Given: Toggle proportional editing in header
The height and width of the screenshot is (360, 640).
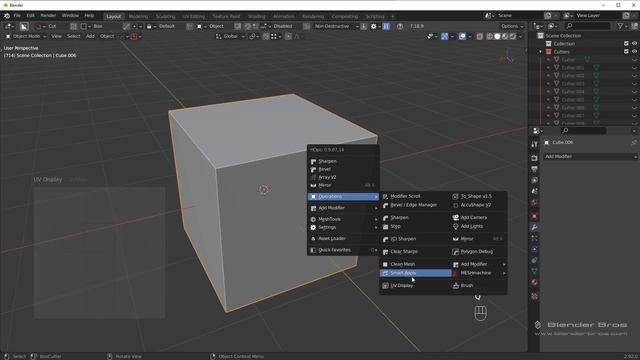Looking at the screenshot, I should click(288, 36).
